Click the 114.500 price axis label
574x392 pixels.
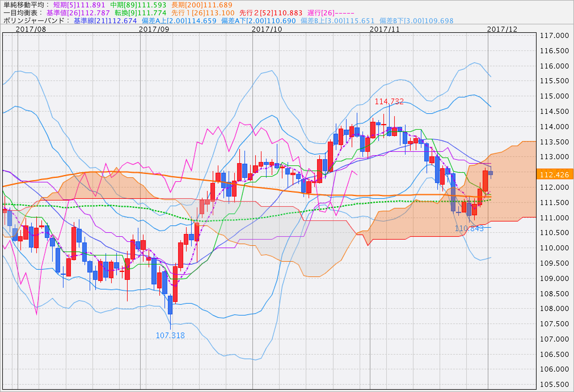[x=554, y=111]
